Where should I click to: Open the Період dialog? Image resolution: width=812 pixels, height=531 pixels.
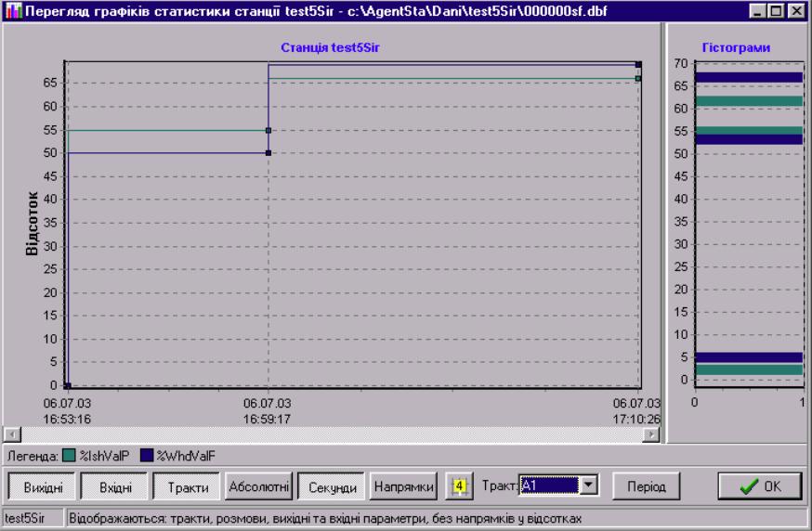[646, 486]
